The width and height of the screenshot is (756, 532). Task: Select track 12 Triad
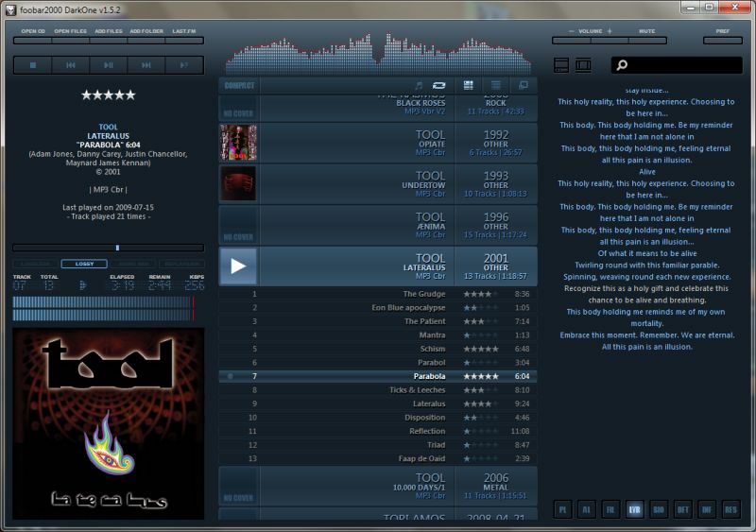point(378,445)
